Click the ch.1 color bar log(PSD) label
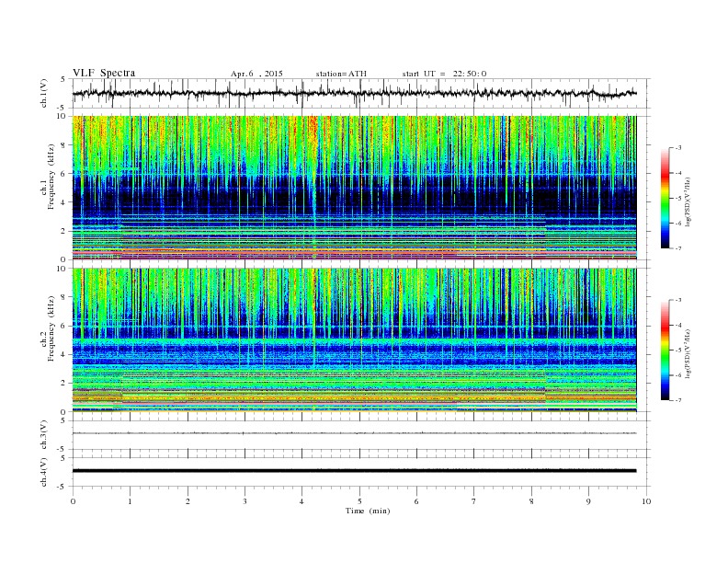Screen dimensions: 728x563 (688, 201)
